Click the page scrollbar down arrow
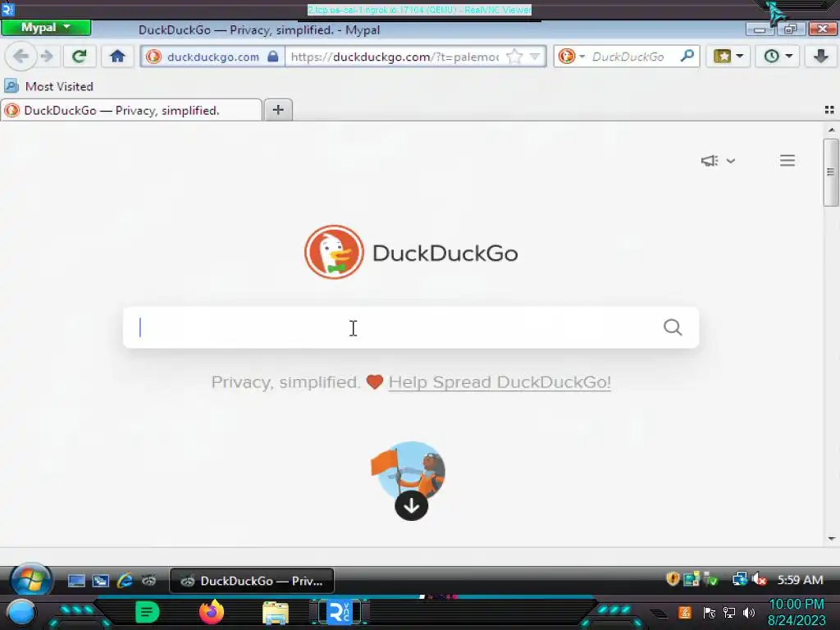Viewport: 840px width, 630px height. click(x=831, y=539)
